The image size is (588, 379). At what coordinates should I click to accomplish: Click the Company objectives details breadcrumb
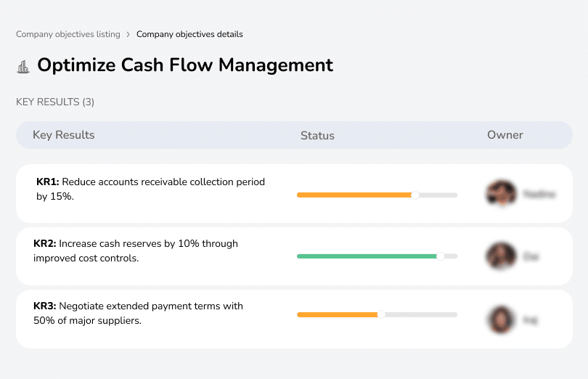click(x=189, y=34)
